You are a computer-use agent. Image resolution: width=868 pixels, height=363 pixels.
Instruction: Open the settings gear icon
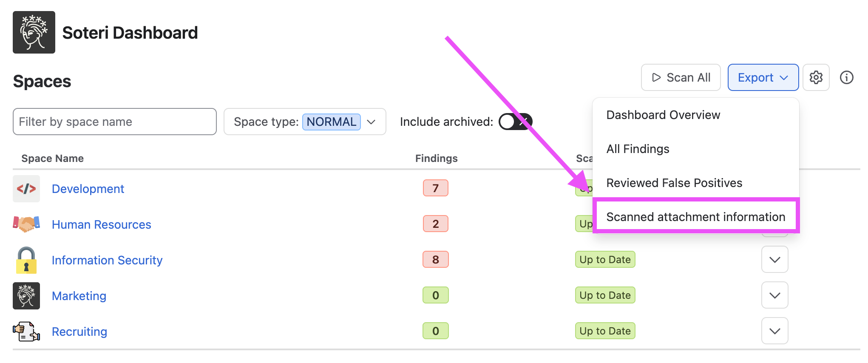(x=816, y=77)
